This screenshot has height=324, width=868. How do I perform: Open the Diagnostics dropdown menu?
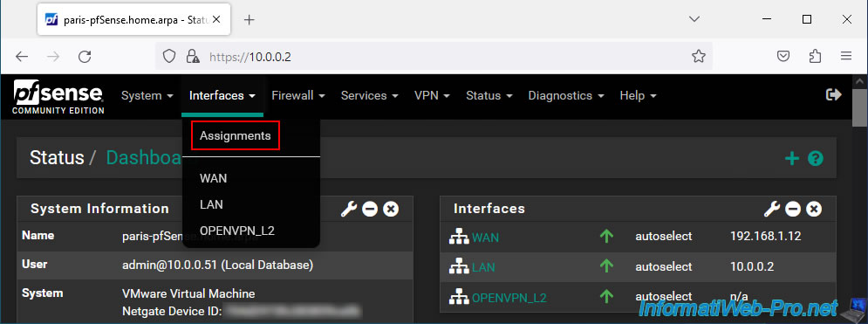(566, 96)
